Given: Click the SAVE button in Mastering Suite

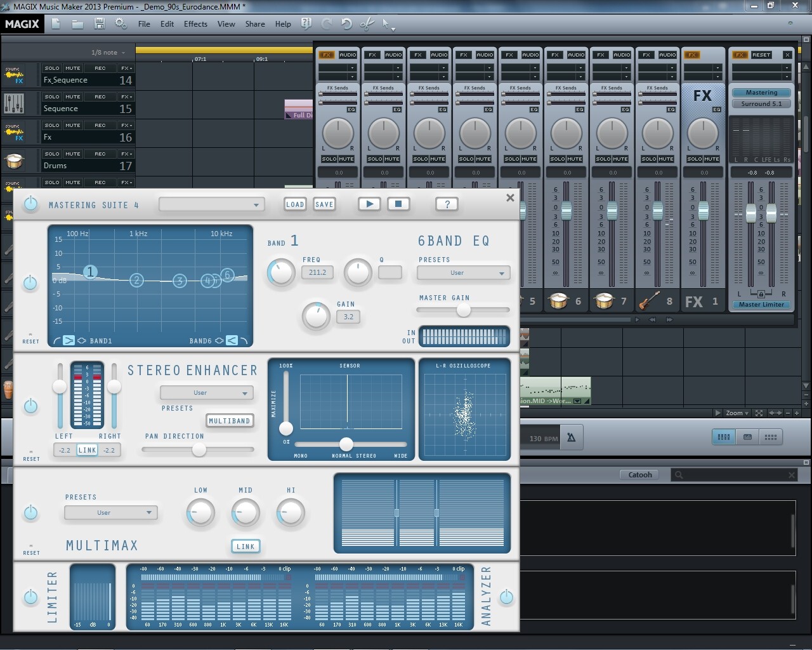Looking at the screenshot, I should click(x=324, y=204).
